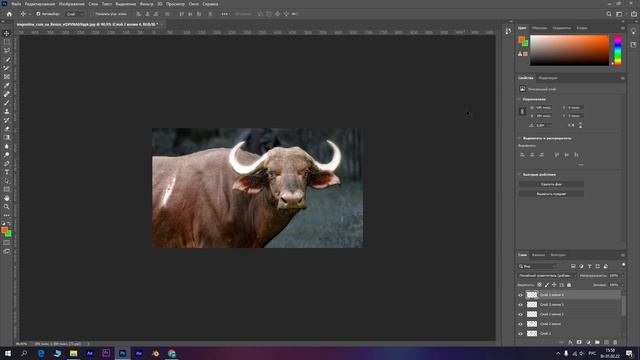Open layer style fx menu icon
Viewport: 640px width, 360px height.
(x=570, y=342)
